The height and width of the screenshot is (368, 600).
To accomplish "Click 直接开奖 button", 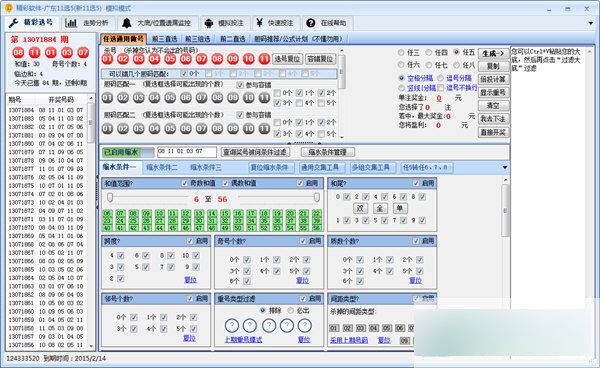I will pyautogui.click(x=494, y=132).
